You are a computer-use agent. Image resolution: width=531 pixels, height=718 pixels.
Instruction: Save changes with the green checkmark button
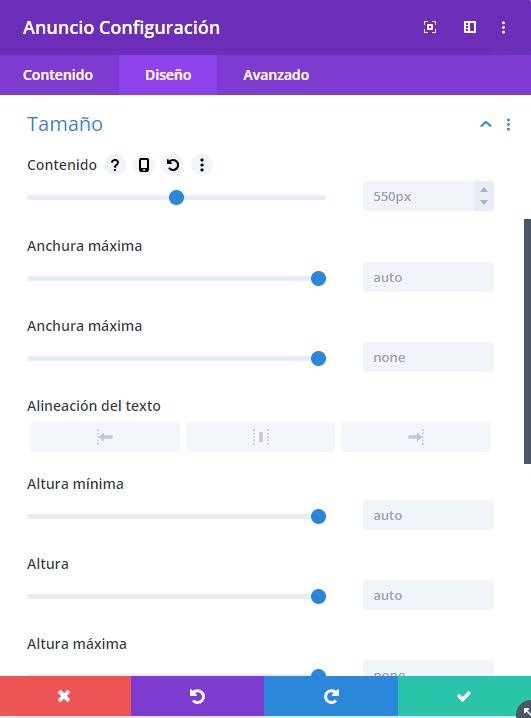[464, 696]
